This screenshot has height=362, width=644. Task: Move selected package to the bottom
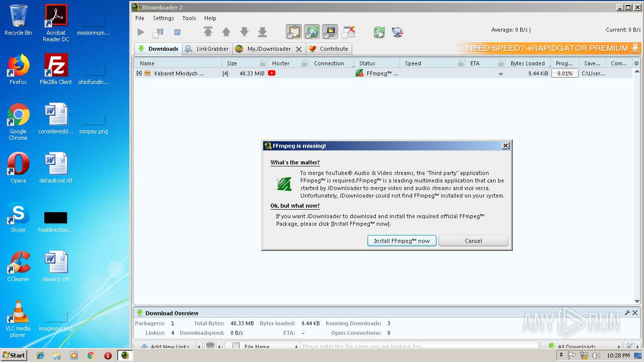[262, 32]
